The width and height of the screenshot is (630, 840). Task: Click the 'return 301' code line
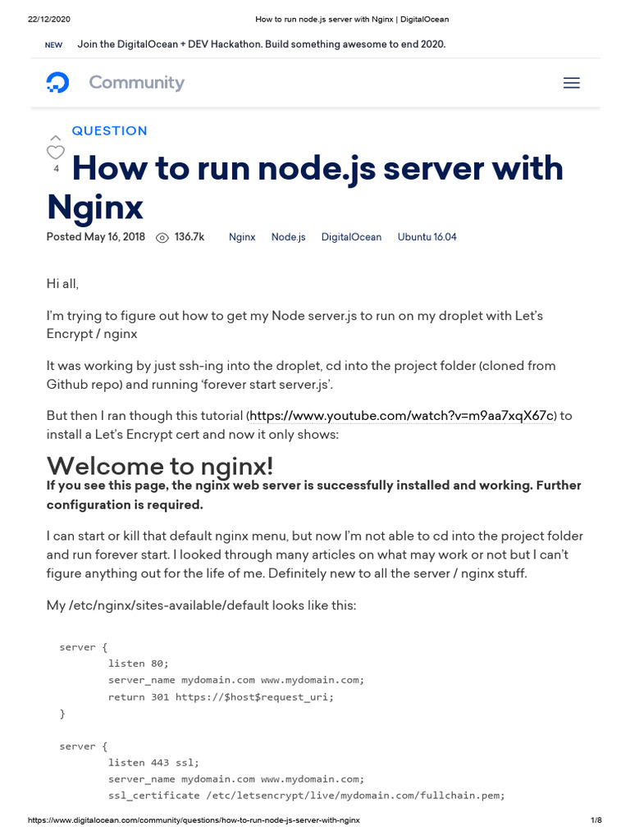click(x=221, y=697)
